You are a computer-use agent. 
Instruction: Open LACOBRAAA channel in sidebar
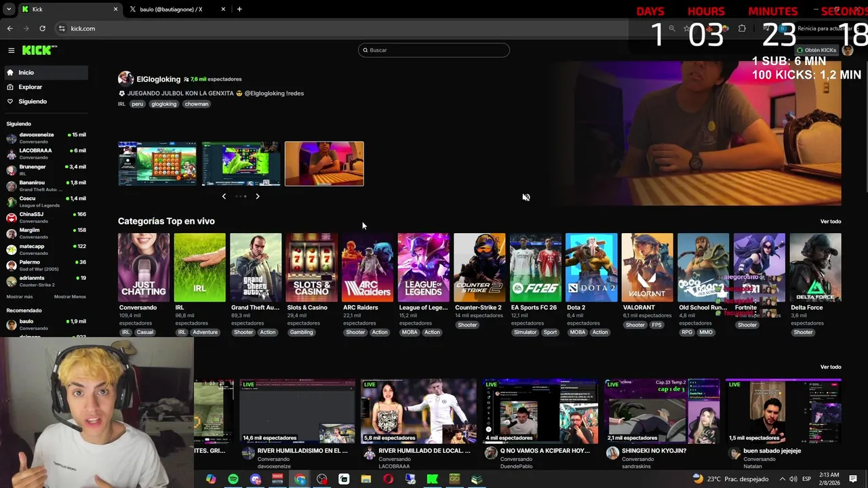pos(46,154)
